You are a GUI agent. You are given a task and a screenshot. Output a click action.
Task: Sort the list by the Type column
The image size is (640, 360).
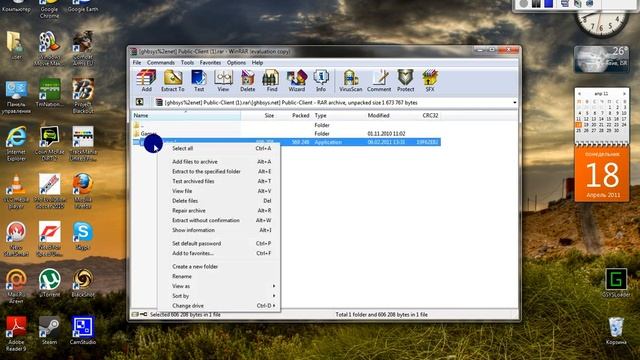338,116
